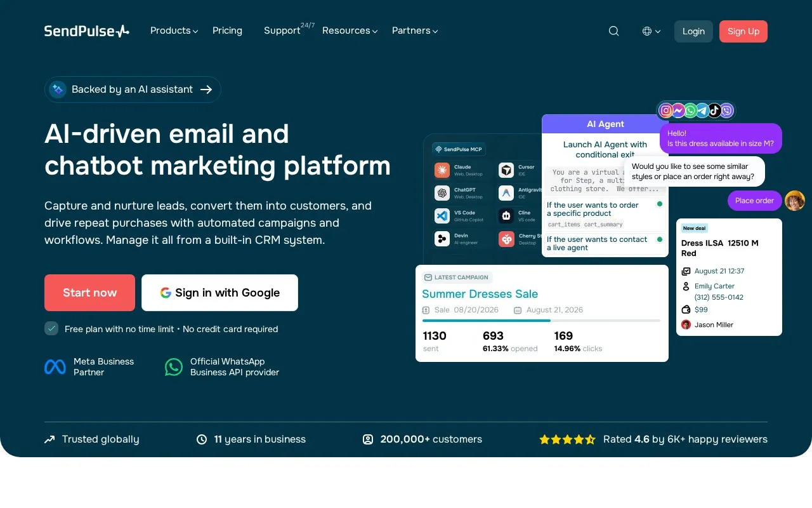
Task: Select the Claude icon in SendPulse MCP
Action: [442, 170]
